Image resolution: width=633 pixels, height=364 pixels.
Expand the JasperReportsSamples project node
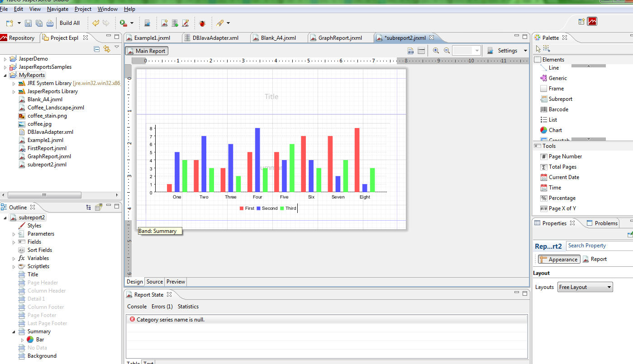[x=5, y=67]
